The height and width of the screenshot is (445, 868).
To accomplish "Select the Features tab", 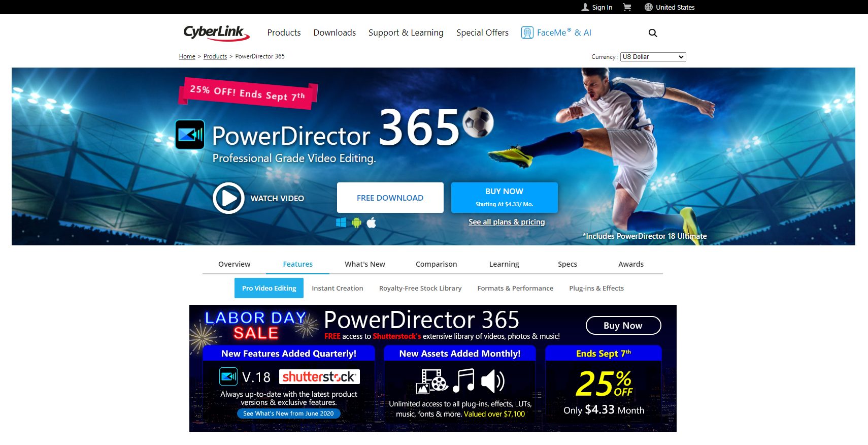I will click(297, 264).
